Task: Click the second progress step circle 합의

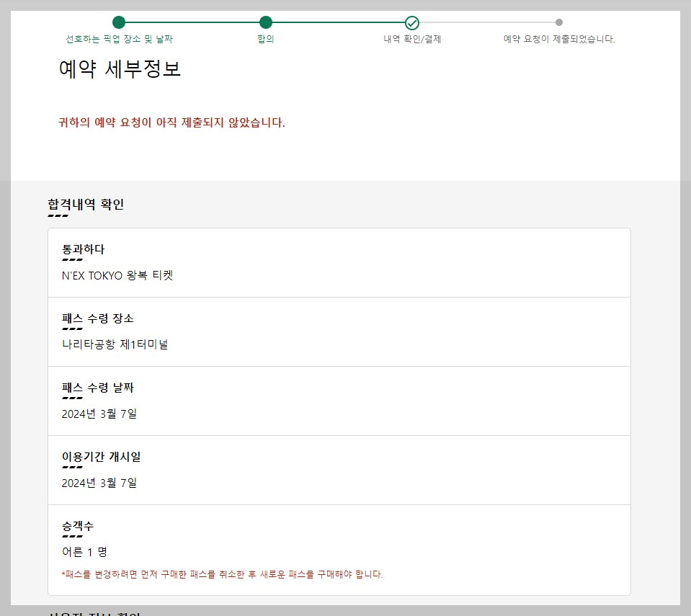Action: point(266,22)
